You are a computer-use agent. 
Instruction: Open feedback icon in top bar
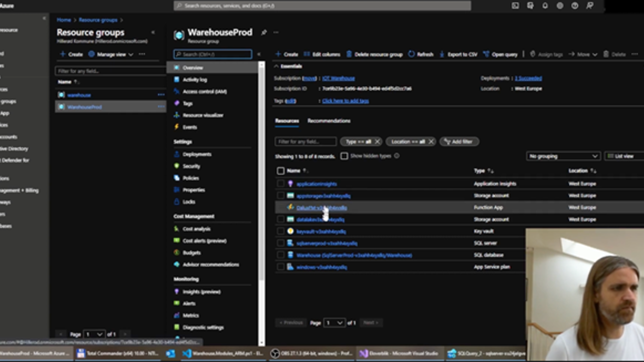pyautogui.click(x=590, y=6)
